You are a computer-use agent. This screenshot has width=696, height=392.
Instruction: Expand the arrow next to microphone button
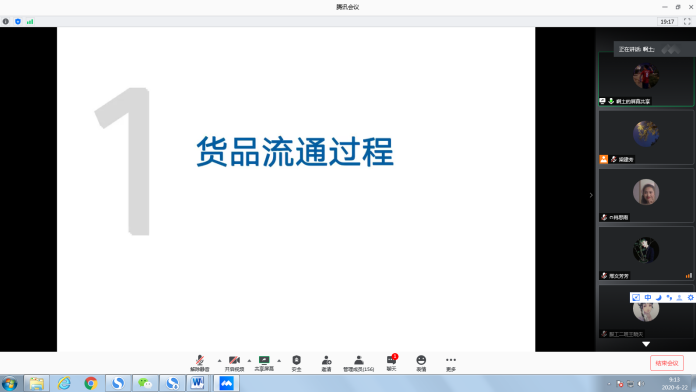[x=219, y=360]
